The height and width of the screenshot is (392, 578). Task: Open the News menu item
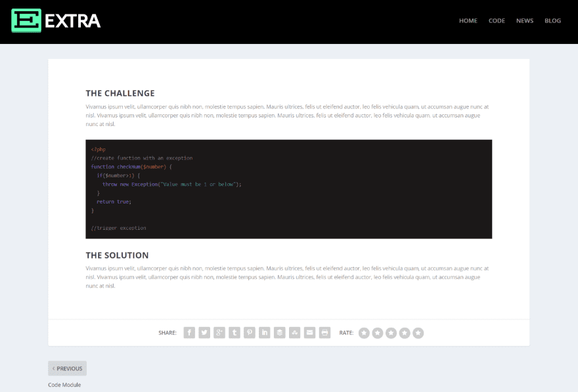pyautogui.click(x=525, y=21)
